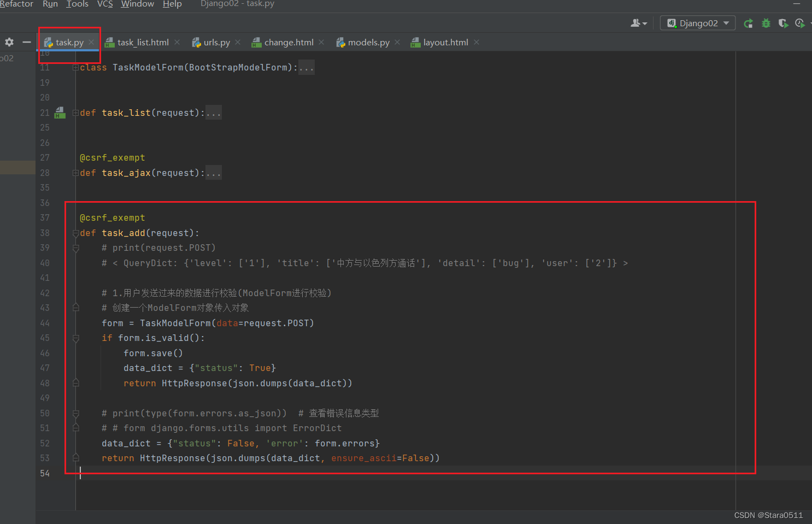Switch to the urls.py tab
Screen dimensions: 812x524
(x=216, y=42)
